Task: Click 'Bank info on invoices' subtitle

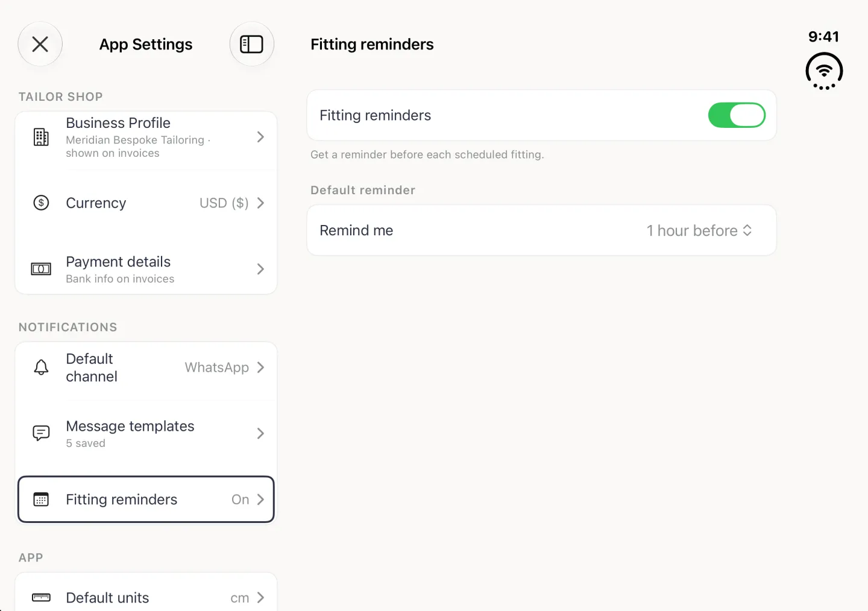Action: tap(120, 279)
